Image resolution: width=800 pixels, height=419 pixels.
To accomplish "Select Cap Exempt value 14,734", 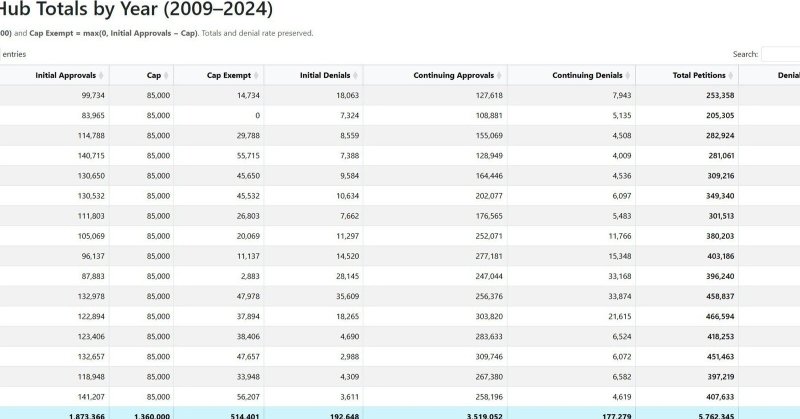I will coord(248,95).
